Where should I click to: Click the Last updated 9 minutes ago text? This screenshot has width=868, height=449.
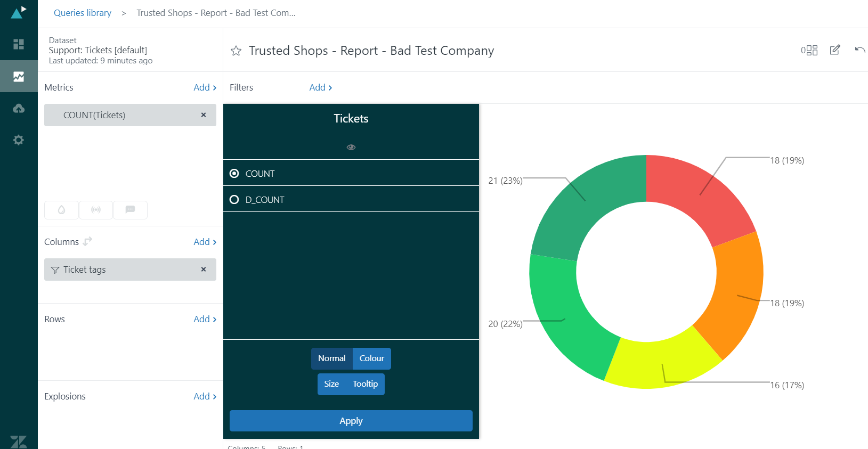pos(101,61)
